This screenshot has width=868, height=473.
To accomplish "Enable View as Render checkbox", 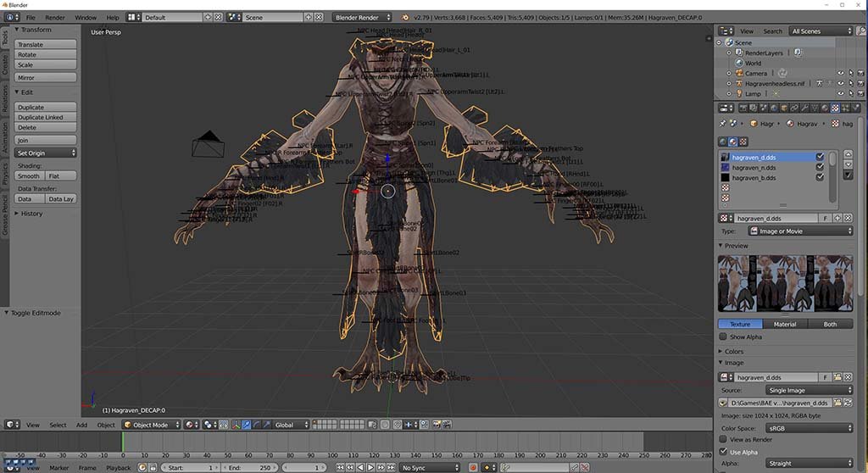I will [723, 439].
